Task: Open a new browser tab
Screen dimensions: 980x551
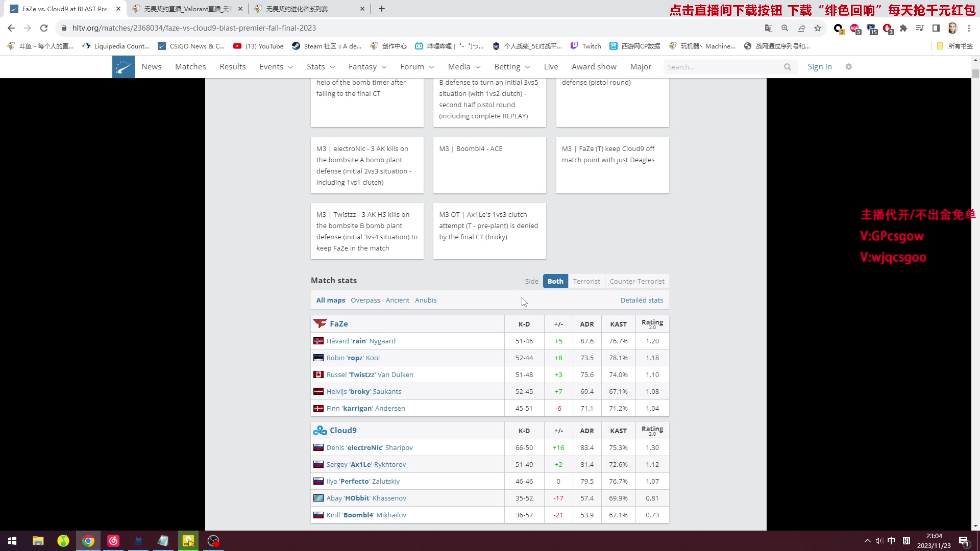Action: [x=382, y=9]
